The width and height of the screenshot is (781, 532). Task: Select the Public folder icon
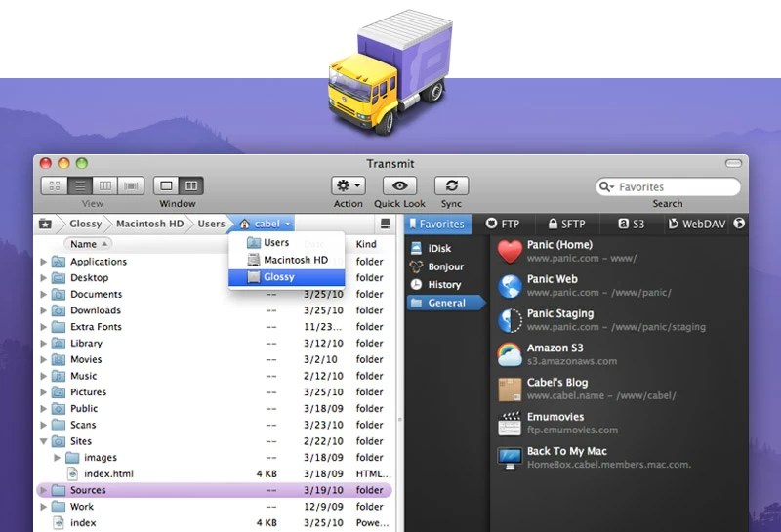tap(59, 408)
